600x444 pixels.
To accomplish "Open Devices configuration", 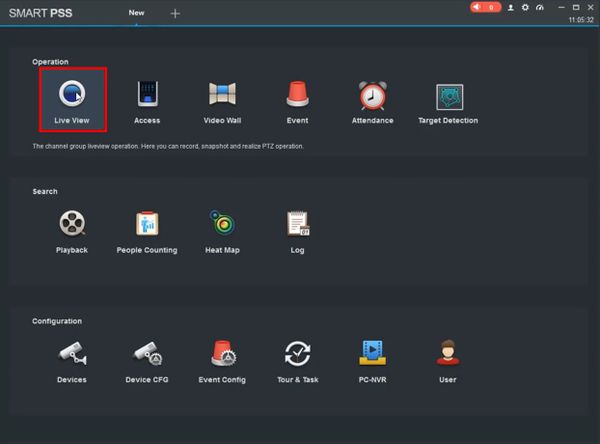I will click(x=72, y=357).
